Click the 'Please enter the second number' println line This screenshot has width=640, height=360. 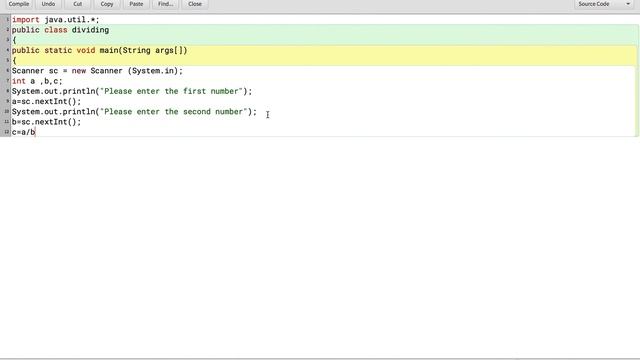pyautogui.click(x=134, y=111)
